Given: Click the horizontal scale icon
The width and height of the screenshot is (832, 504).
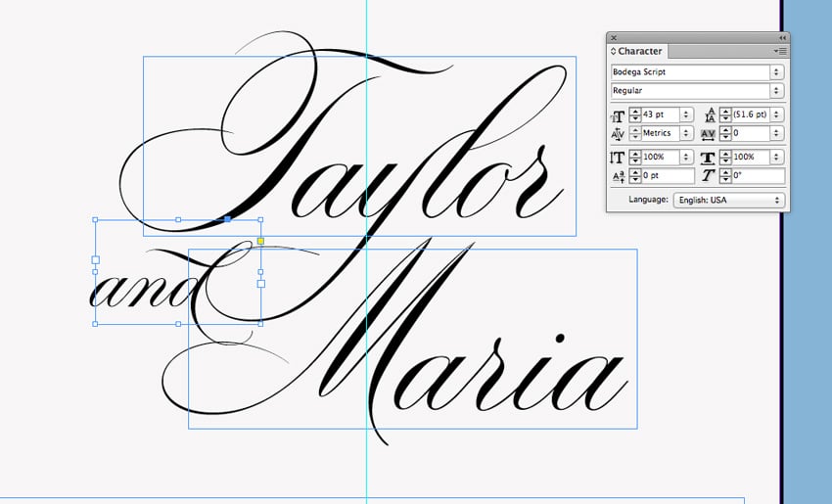Looking at the screenshot, I should tap(708, 159).
